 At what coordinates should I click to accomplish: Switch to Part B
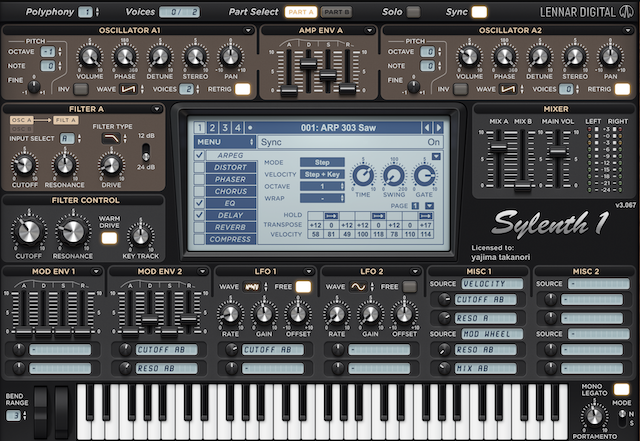point(337,12)
